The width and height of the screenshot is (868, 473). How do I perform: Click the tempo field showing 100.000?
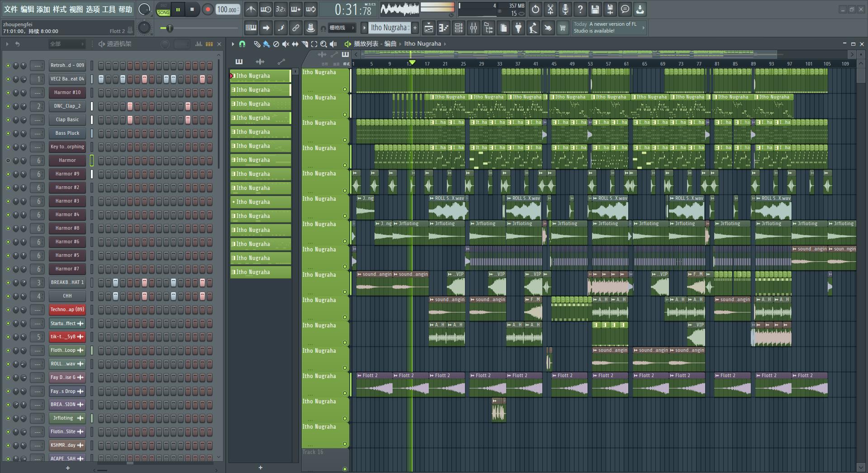(x=228, y=9)
